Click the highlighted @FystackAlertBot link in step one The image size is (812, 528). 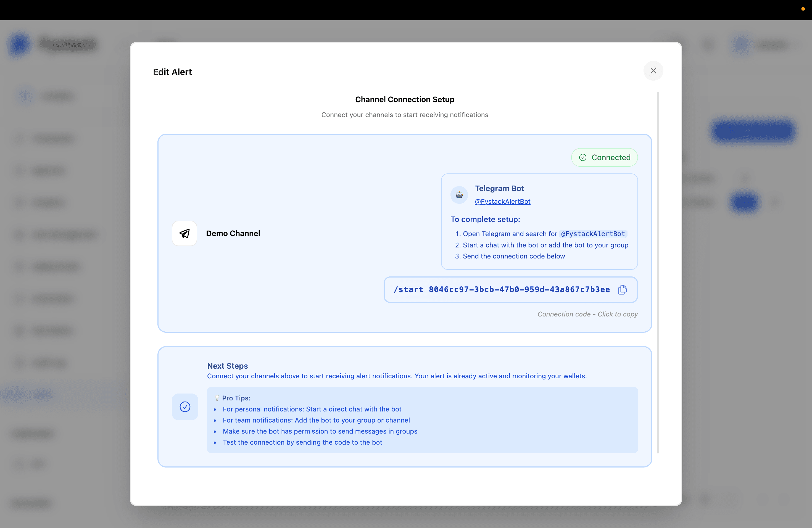[593, 234]
